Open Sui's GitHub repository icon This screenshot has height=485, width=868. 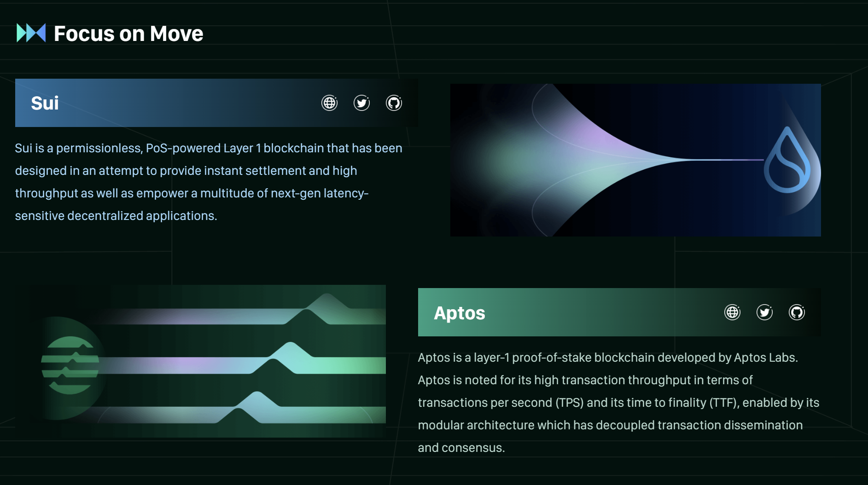coord(394,103)
